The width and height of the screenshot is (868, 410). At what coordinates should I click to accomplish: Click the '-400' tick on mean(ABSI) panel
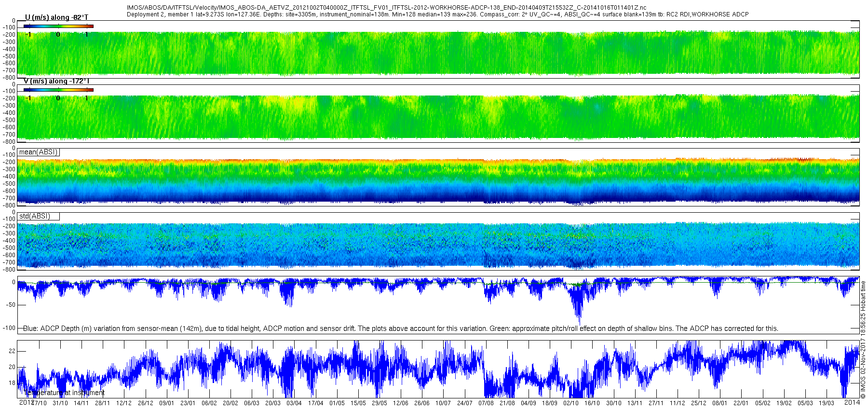(9, 177)
